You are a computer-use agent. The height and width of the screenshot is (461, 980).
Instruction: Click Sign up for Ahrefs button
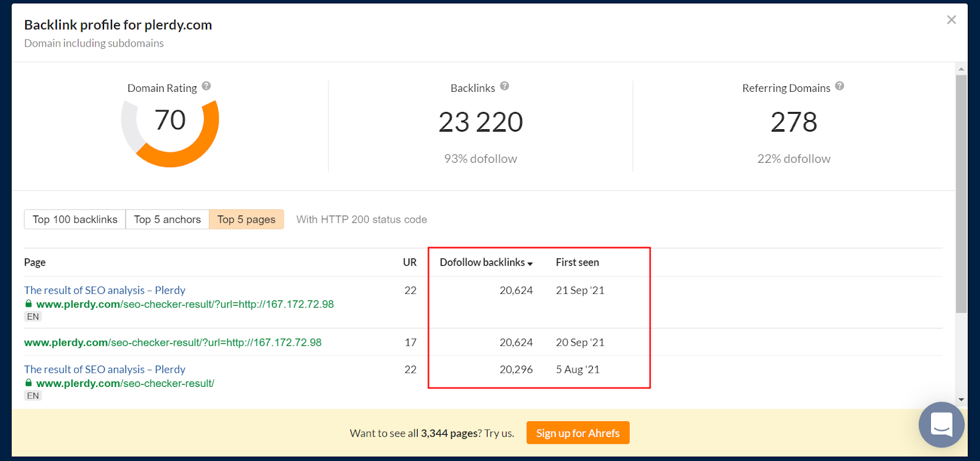click(x=578, y=433)
